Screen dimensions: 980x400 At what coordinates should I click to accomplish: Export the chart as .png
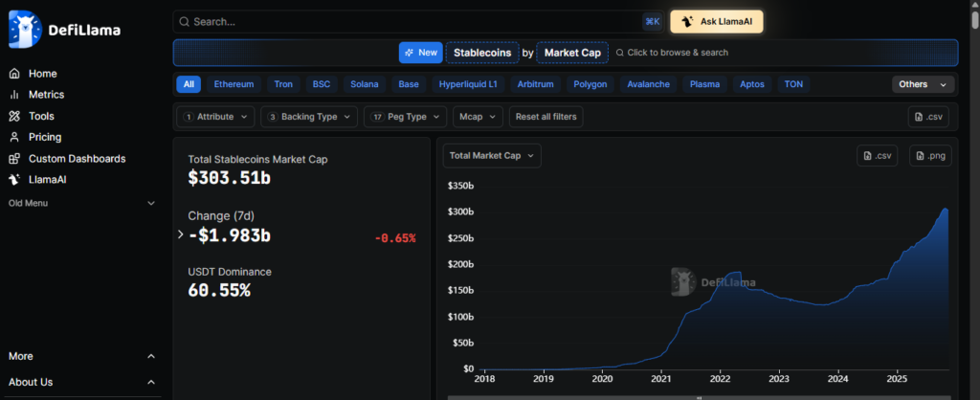(x=930, y=156)
